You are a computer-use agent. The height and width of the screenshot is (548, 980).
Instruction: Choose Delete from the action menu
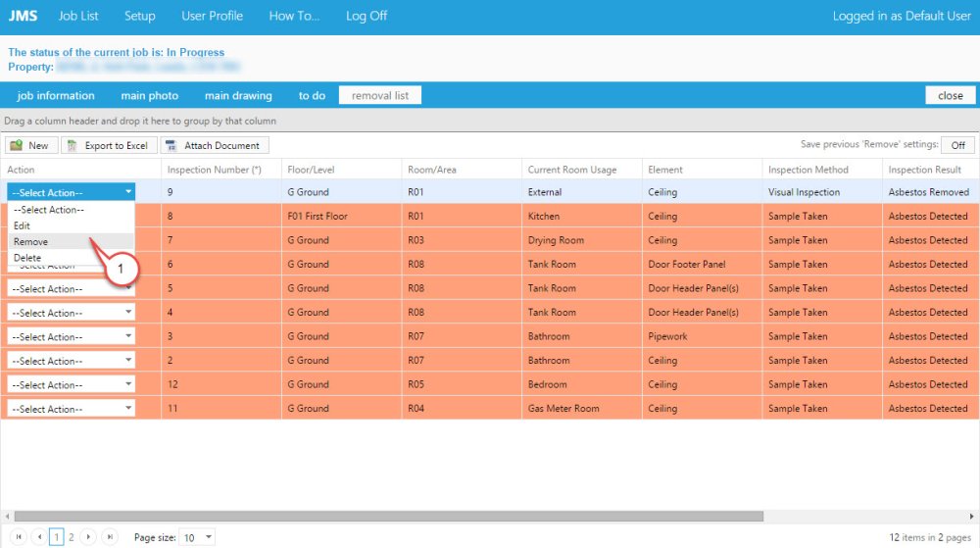[x=72, y=258]
